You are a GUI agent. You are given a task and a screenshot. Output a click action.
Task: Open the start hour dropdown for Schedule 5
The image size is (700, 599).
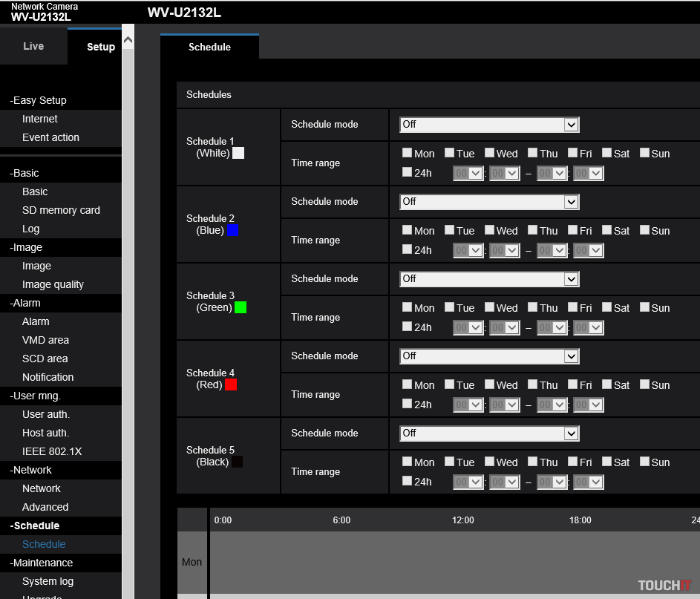pyautogui.click(x=468, y=482)
